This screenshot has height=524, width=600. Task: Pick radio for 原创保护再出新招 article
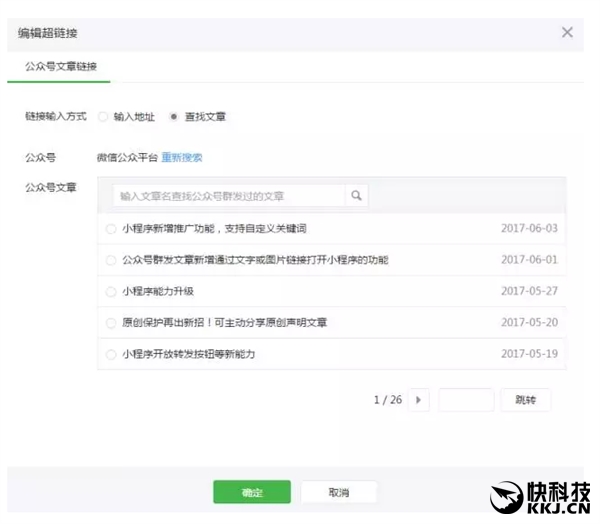click(x=110, y=323)
